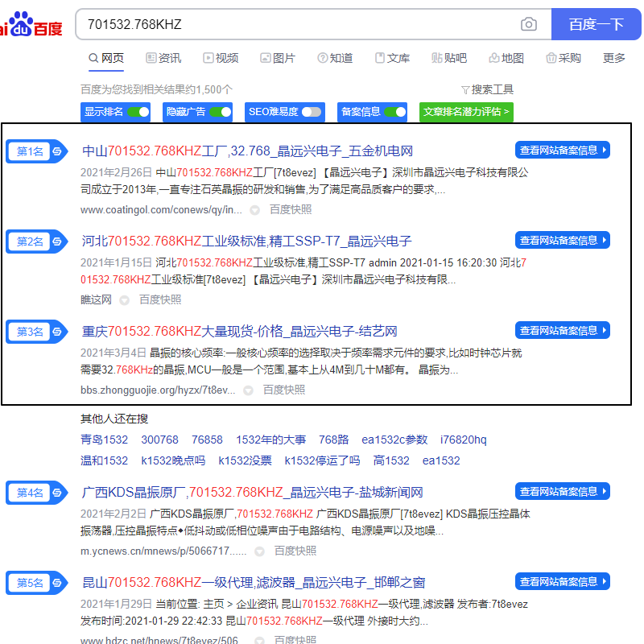Expand dropdown arrow beside 瞧这网
The image size is (644, 644).
pos(125,300)
